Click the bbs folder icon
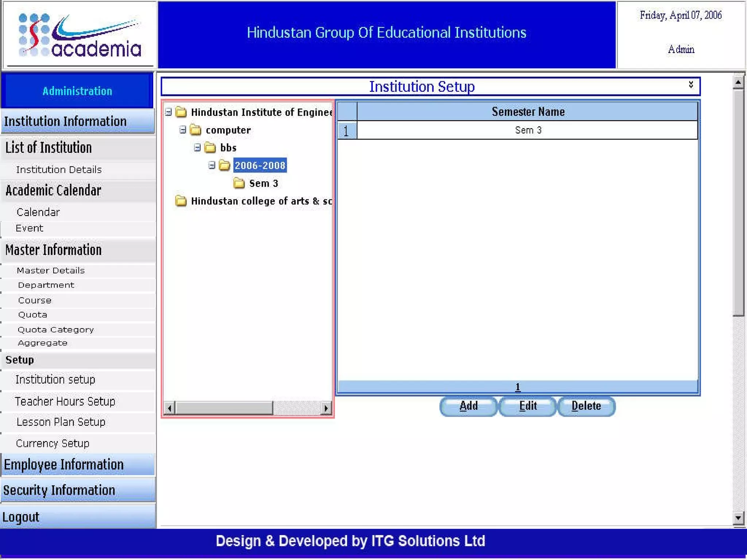Image resolution: width=747 pixels, height=560 pixels. (x=210, y=148)
